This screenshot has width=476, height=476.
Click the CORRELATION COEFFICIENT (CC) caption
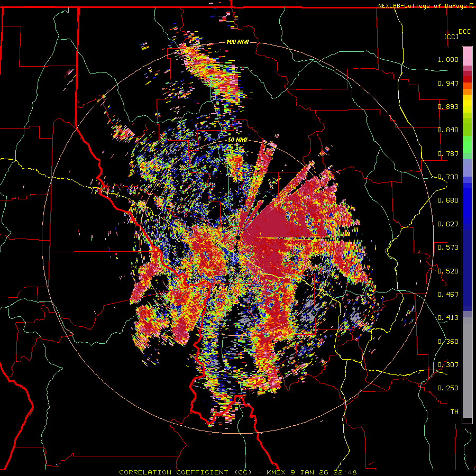[x=185, y=472]
